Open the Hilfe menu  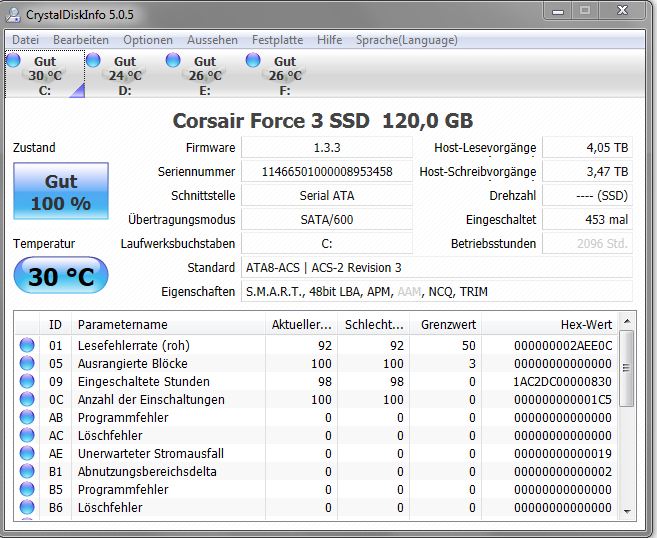click(x=330, y=40)
